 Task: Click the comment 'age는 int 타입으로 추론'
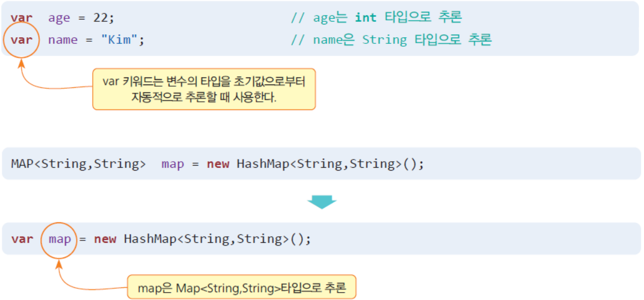coord(376,18)
